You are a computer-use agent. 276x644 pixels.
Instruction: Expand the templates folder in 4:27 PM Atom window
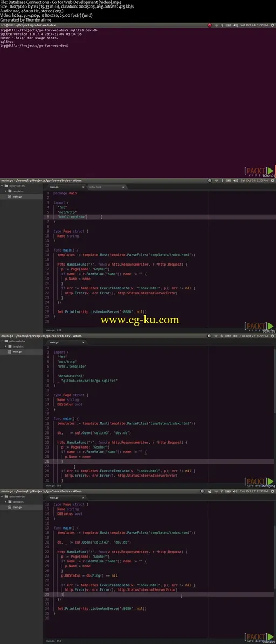(x=6, y=346)
